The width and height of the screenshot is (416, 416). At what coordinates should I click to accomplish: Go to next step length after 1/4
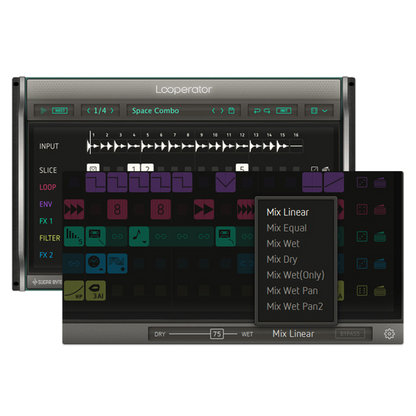click(112, 110)
